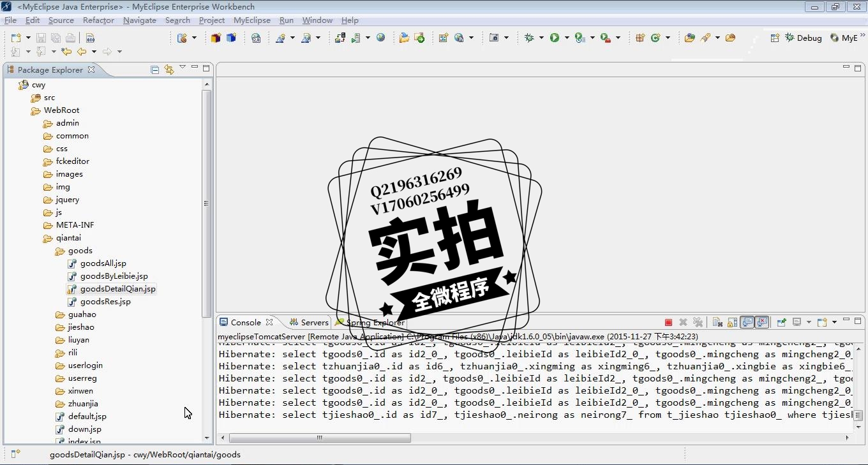
Task: Click the new blue web project cube icon
Action: (231, 38)
